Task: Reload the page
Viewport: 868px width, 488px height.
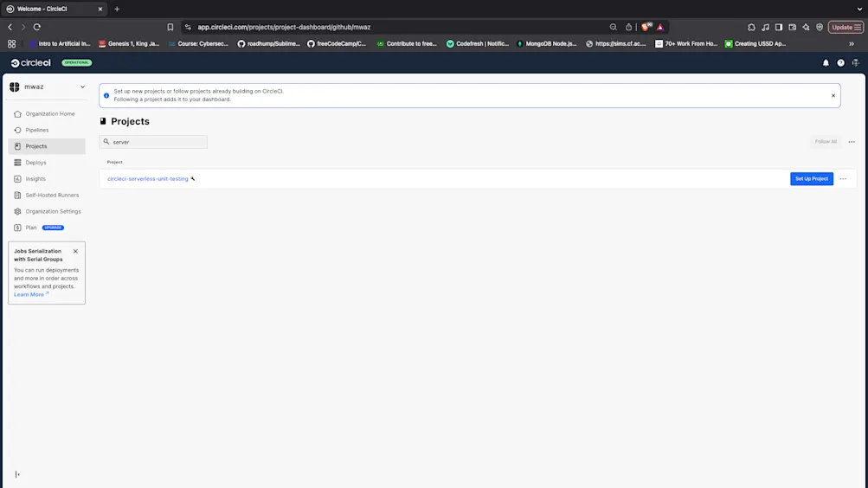Action: [x=37, y=27]
